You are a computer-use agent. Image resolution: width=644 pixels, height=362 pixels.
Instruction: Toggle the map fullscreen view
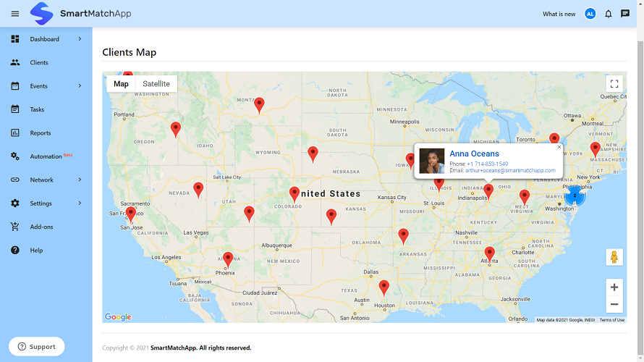[x=614, y=84]
